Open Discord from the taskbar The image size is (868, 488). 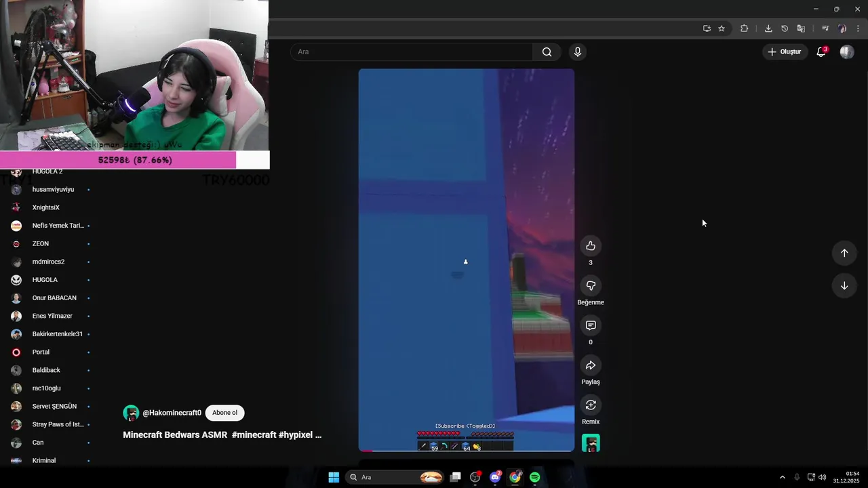point(496,477)
